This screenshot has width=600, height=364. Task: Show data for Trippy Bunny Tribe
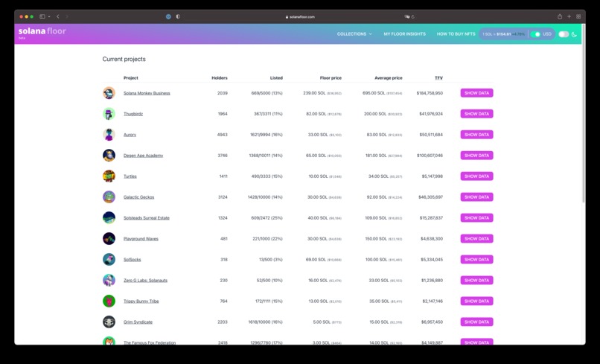click(x=476, y=301)
